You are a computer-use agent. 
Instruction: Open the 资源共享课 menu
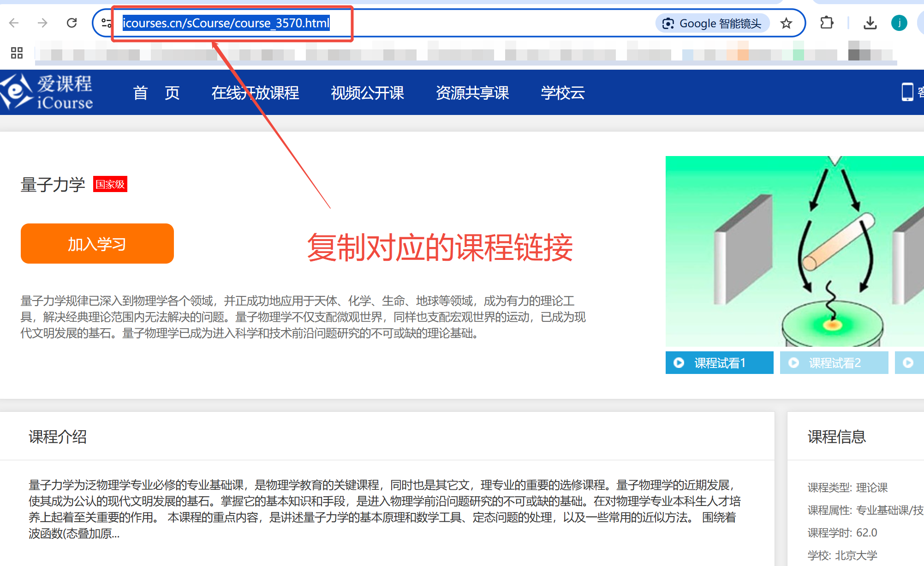pyautogui.click(x=472, y=93)
